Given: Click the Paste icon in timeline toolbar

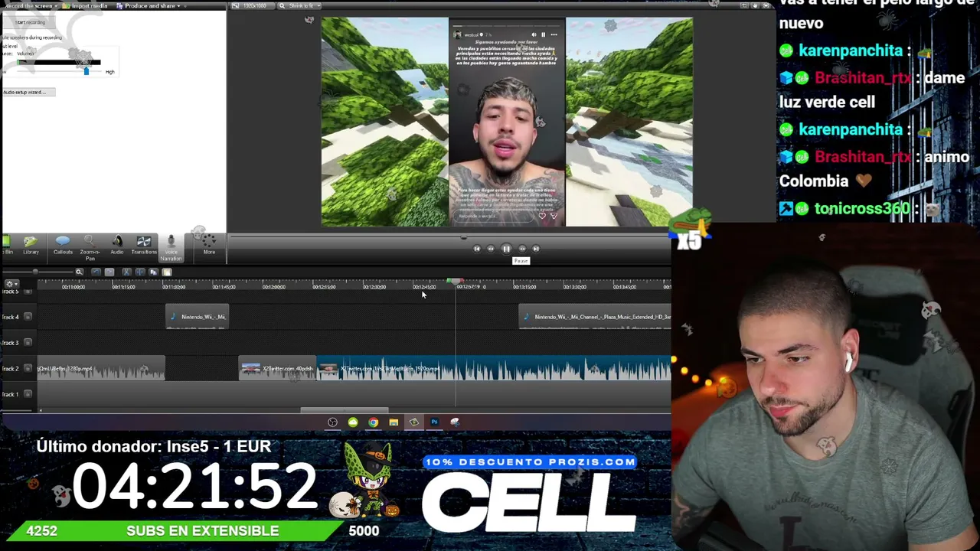Looking at the screenshot, I should coord(167,272).
